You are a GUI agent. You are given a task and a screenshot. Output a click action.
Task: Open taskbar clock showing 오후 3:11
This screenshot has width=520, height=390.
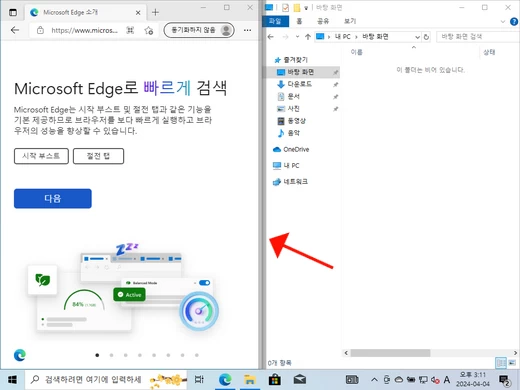[x=473, y=379]
